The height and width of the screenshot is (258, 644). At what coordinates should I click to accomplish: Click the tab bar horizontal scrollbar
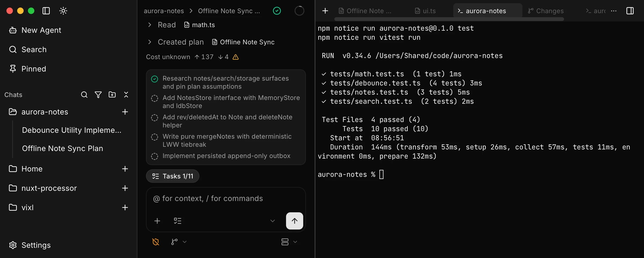point(449,19)
